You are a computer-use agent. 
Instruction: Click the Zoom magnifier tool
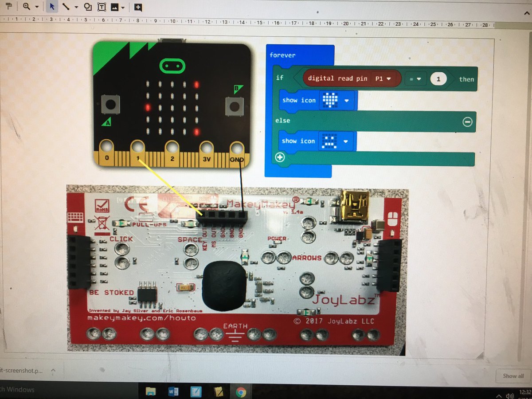point(27,7)
